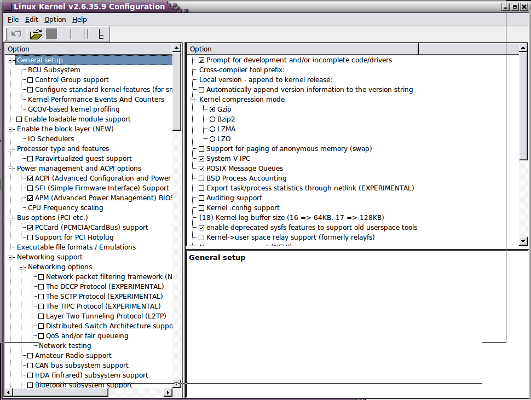Screen dimensions: 531x400
Task: Enable BSD Process Accounting checkbox
Action: coord(201,178)
